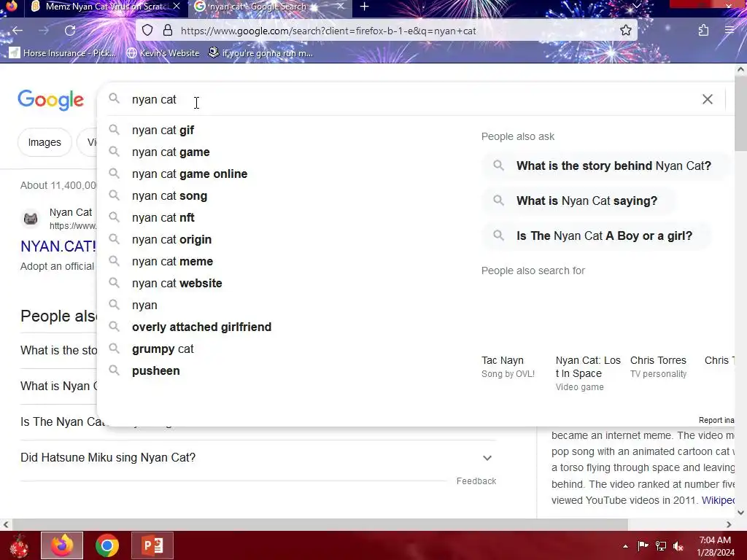Click the Feedback link

(476, 481)
